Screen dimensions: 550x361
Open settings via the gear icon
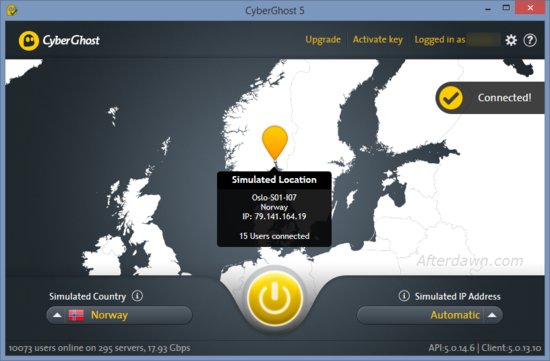click(x=511, y=40)
